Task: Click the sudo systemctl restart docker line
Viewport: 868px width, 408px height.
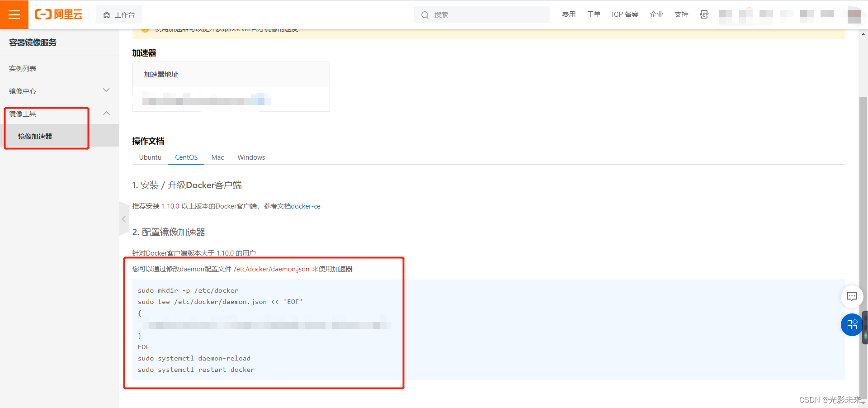Action: 196,370
